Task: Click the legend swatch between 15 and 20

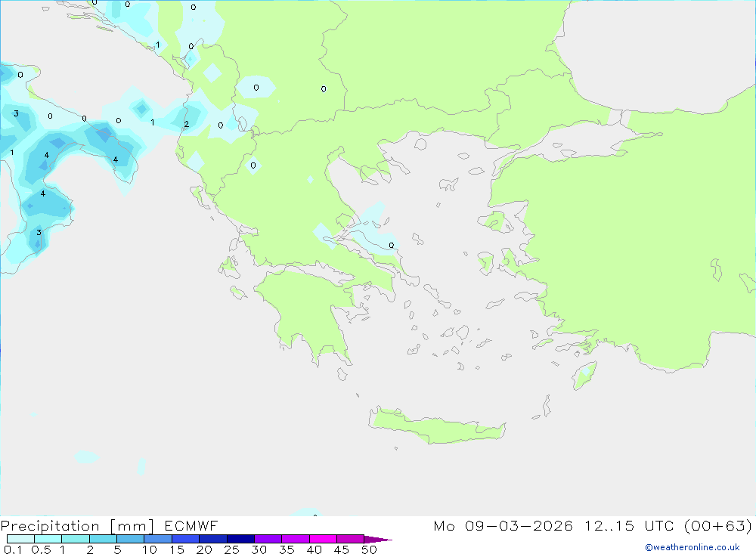Action: click(186, 539)
